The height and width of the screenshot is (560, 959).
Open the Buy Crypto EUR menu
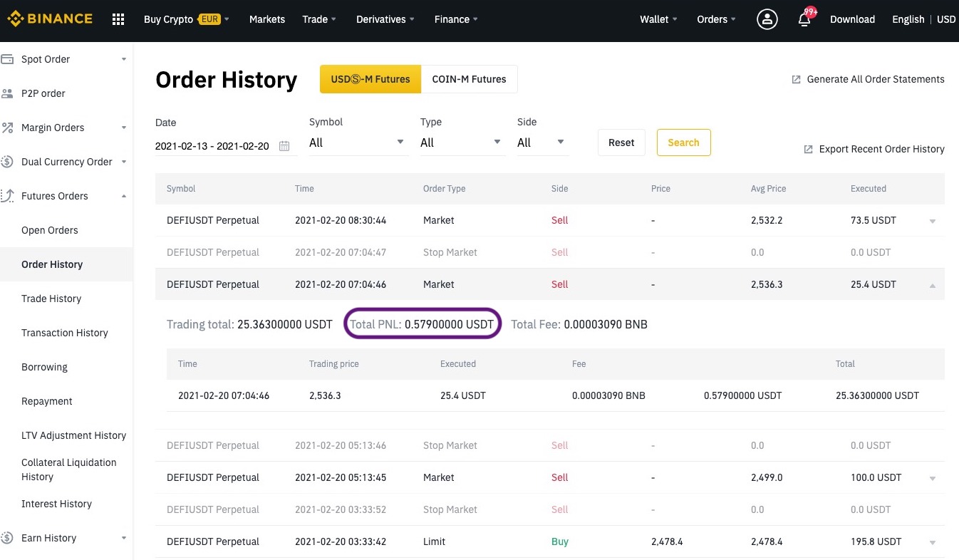coord(187,19)
